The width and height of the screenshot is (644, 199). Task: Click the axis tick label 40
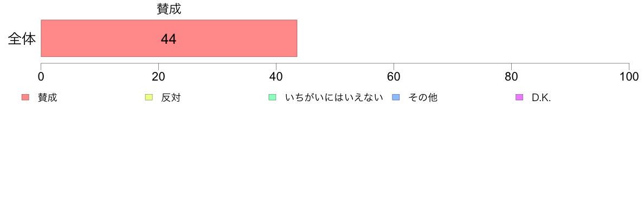276,77
